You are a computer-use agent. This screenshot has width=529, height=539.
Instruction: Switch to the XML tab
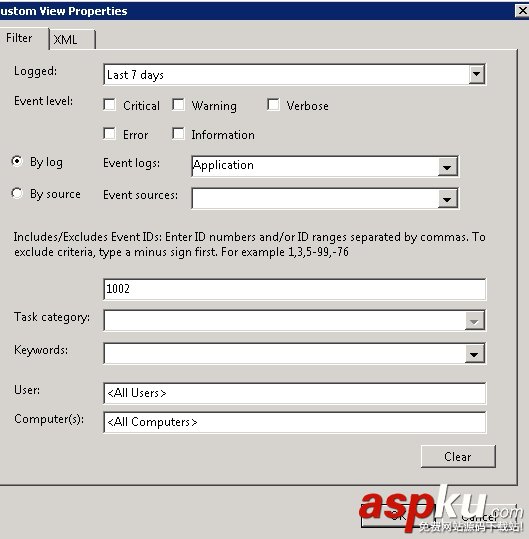(73, 40)
